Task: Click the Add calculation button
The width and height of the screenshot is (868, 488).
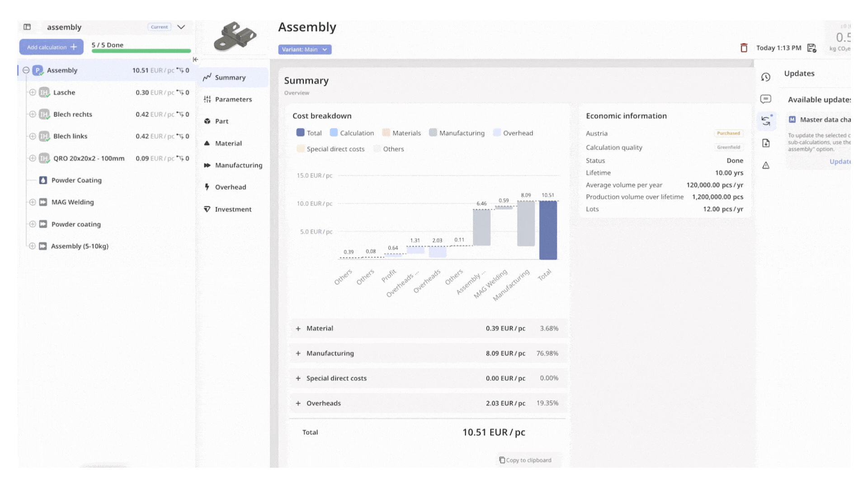Action: [52, 47]
